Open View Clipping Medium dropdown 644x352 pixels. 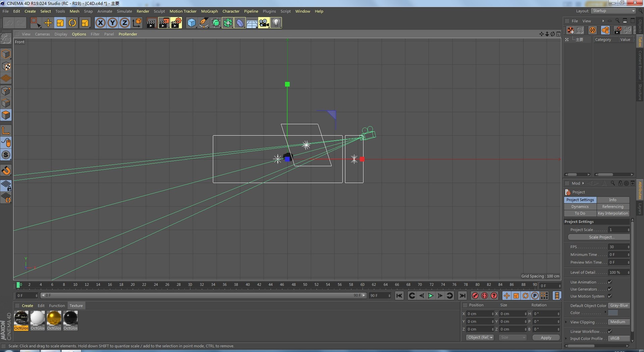point(619,322)
